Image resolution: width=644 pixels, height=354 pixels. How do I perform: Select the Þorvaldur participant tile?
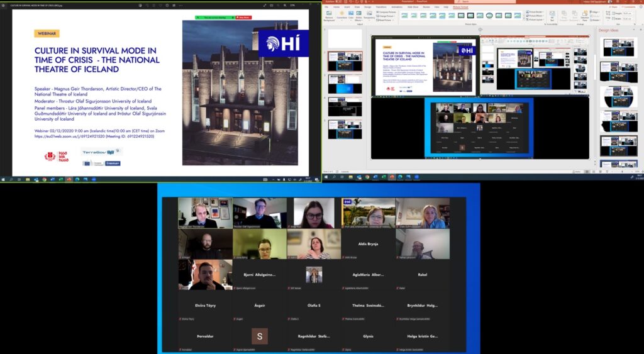206,336
